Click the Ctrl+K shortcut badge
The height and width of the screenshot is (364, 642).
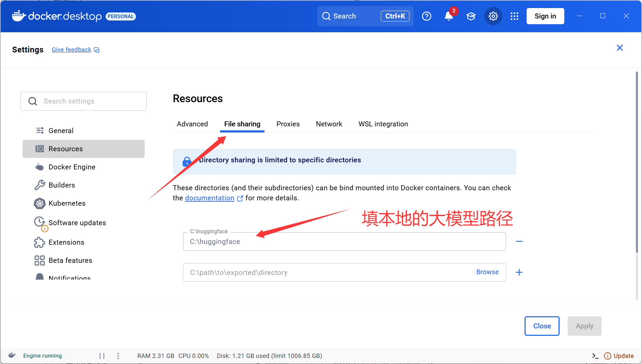[395, 16]
